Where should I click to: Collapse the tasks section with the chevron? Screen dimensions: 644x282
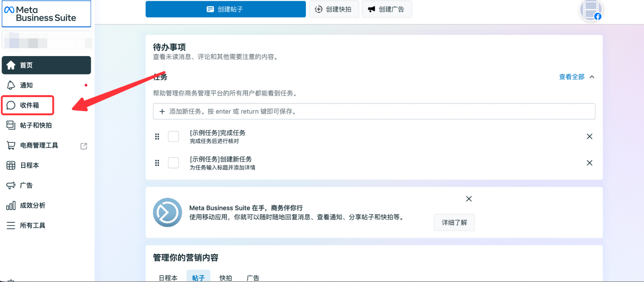click(592, 77)
